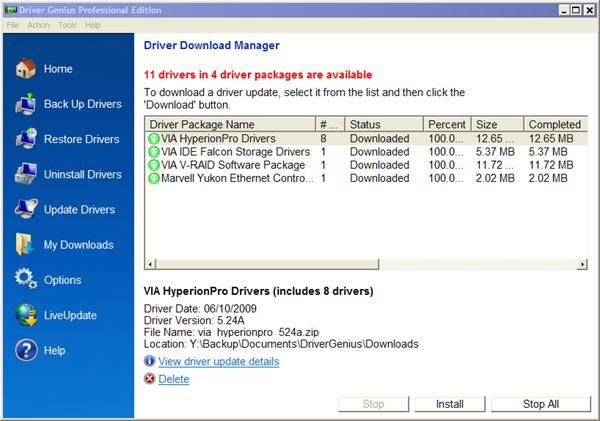
Task: Sort by Size column header
Action: 497,124
